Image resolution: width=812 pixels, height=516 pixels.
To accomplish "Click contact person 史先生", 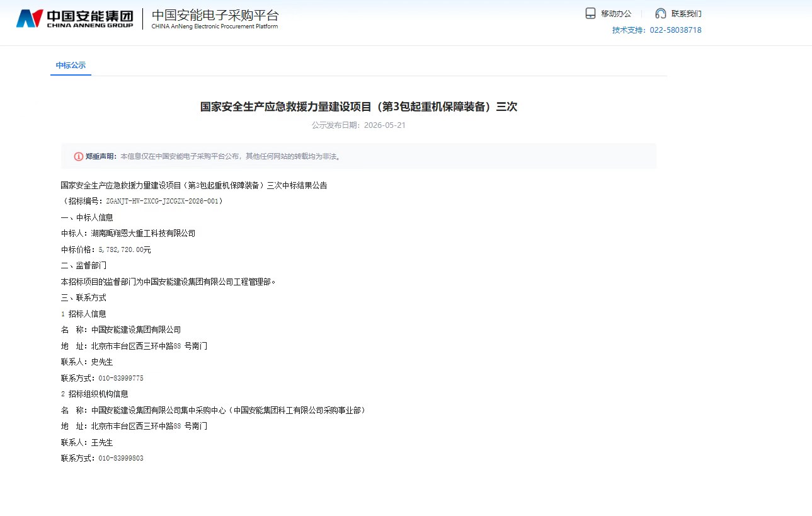I will point(102,362).
